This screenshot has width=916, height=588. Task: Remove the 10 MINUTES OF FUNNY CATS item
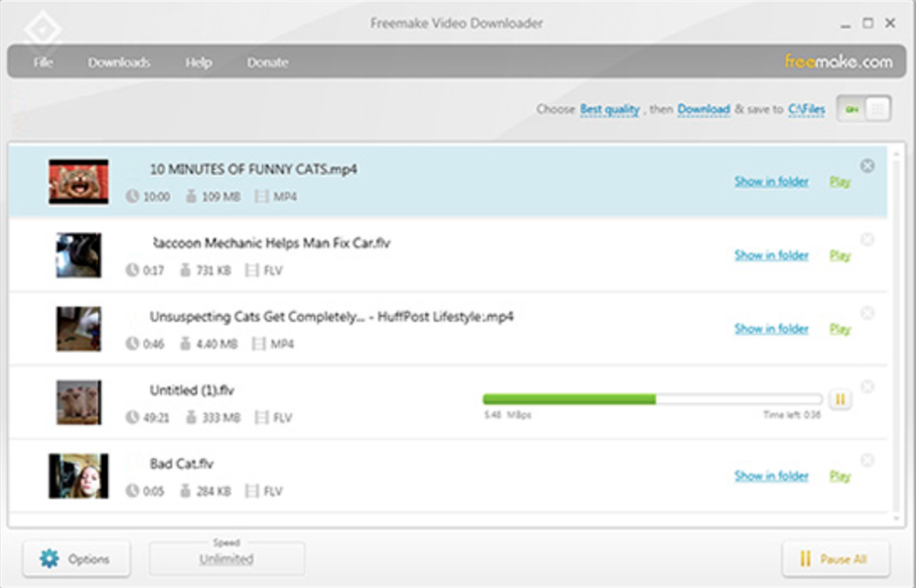point(867,166)
